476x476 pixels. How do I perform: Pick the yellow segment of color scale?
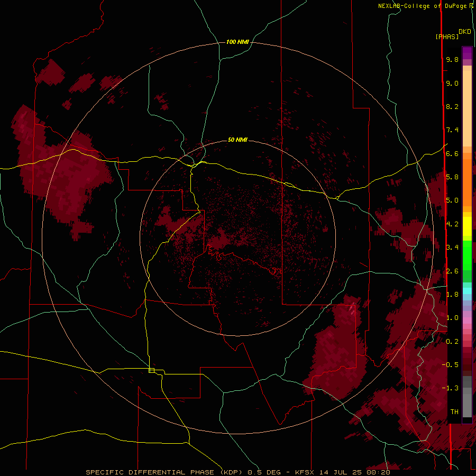tap(467, 226)
